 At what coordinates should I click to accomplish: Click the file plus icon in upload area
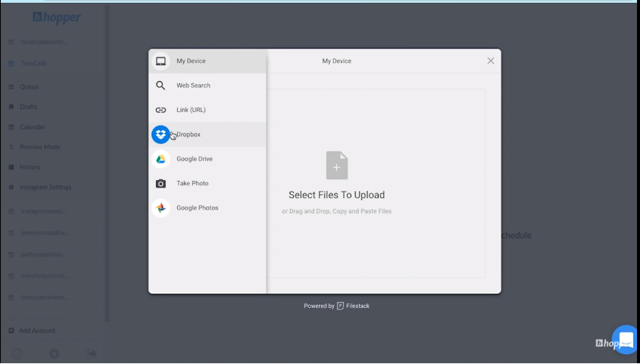coord(336,166)
